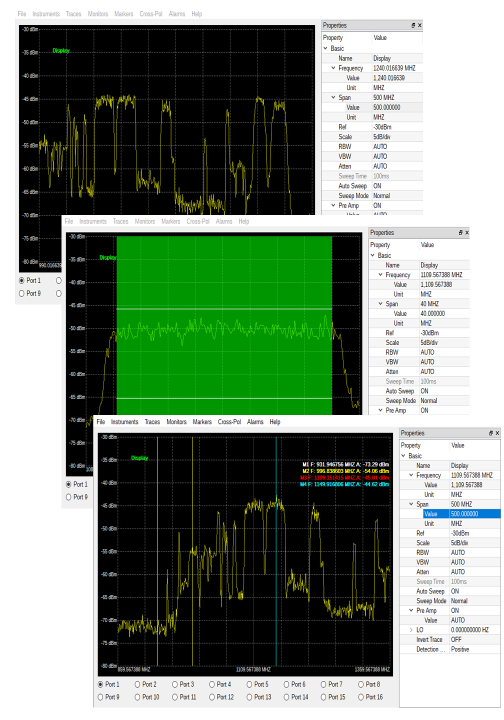Open Help menu in the front window
Screen dimensions: 504x720
(x=274, y=422)
